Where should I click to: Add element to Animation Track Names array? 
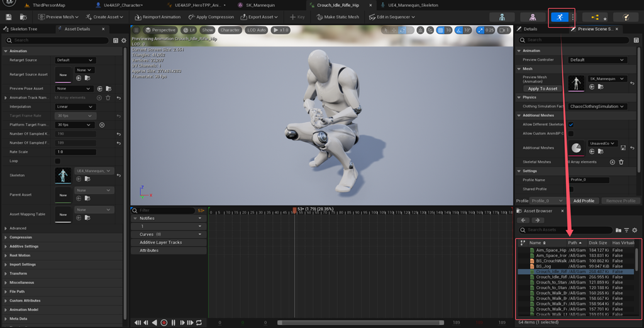pos(99,97)
